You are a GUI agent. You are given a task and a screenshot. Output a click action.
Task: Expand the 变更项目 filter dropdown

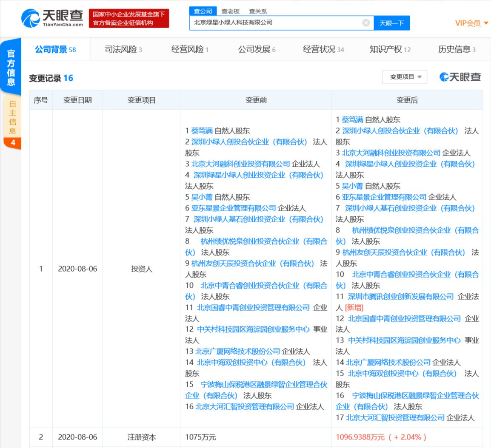pyautogui.click(x=405, y=77)
